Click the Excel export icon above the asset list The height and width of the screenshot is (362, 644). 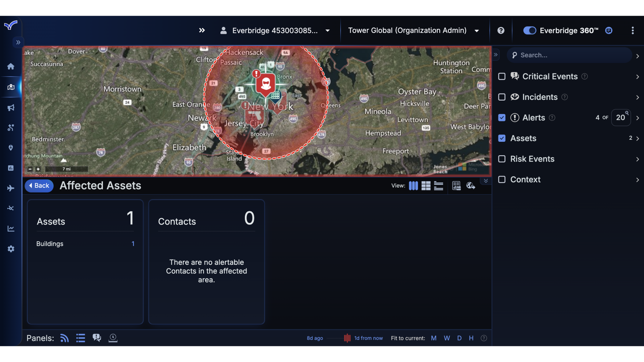(457, 185)
